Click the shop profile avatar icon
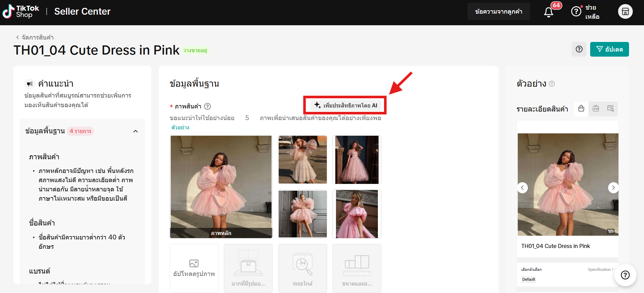The width and height of the screenshot is (644, 293). [x=625, y=12]
